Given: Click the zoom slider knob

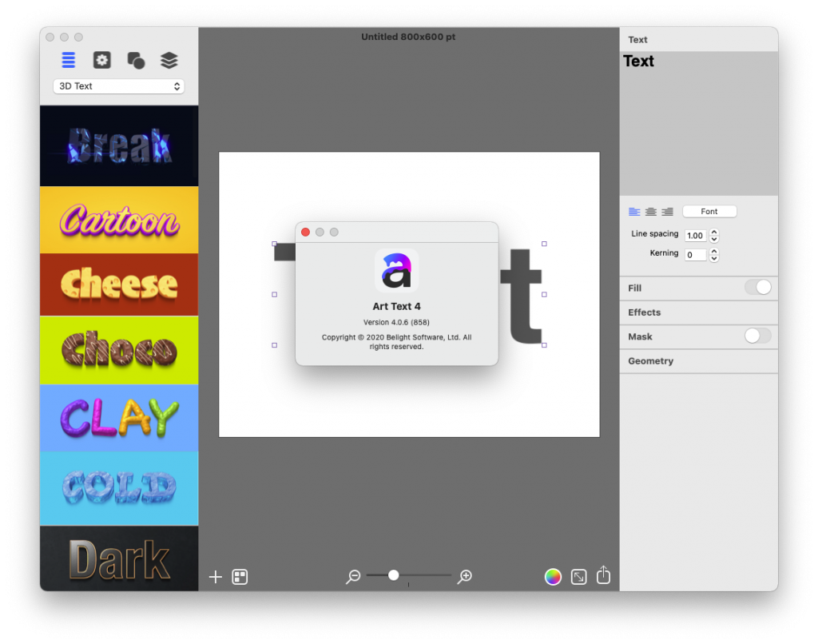Looking at the screenshot, I should point(394,575).
